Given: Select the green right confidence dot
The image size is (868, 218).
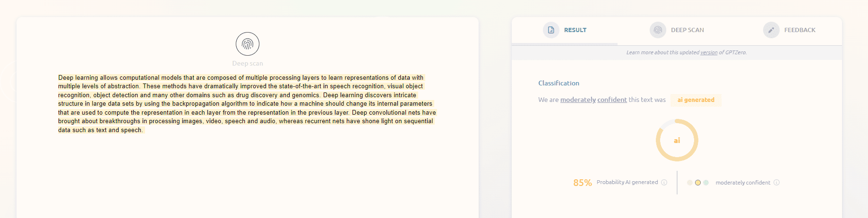Looking at the screenshot, I should (706, 183).
